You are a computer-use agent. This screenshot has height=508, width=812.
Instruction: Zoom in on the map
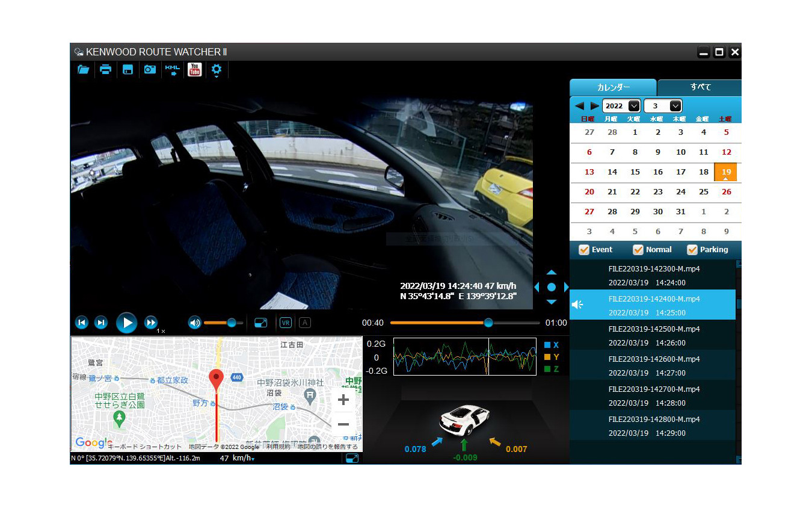click(343, 400)
